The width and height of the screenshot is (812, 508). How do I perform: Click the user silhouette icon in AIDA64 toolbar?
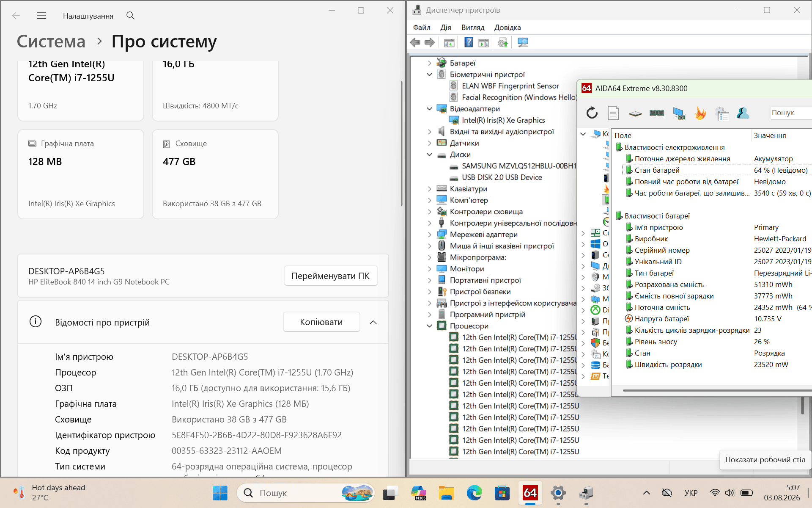tap(743, 113)
